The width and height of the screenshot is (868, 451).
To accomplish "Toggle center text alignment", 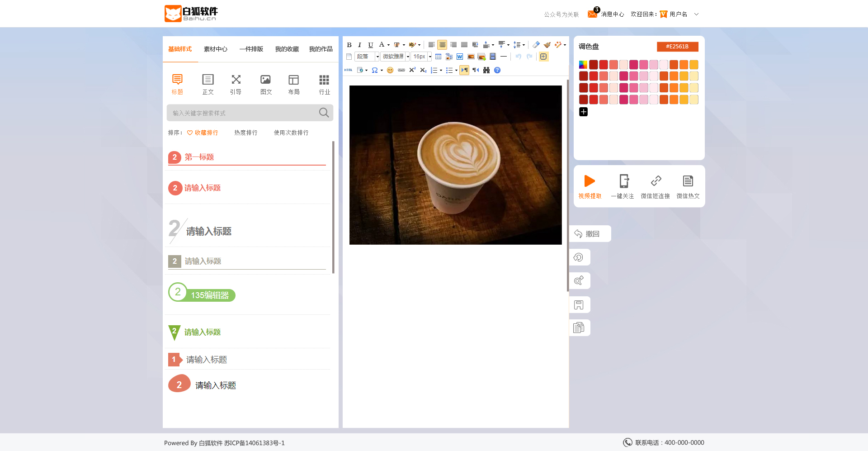I will (x=443, y=45).
